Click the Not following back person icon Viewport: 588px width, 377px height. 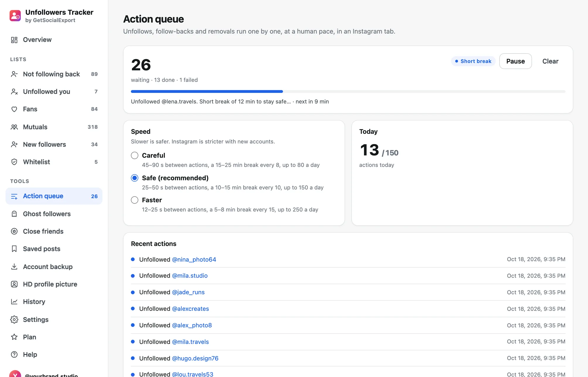click(14, 74)
